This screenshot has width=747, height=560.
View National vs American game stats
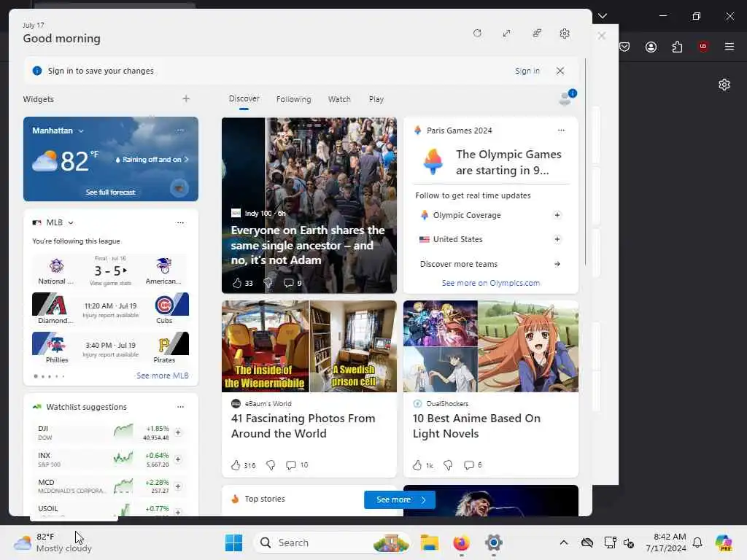[x=111, y=271]
